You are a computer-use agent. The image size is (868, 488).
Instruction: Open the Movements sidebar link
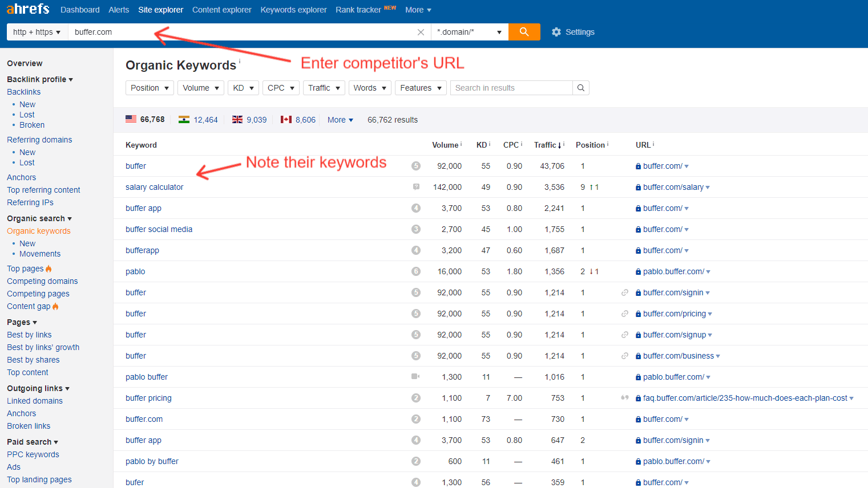40,254
